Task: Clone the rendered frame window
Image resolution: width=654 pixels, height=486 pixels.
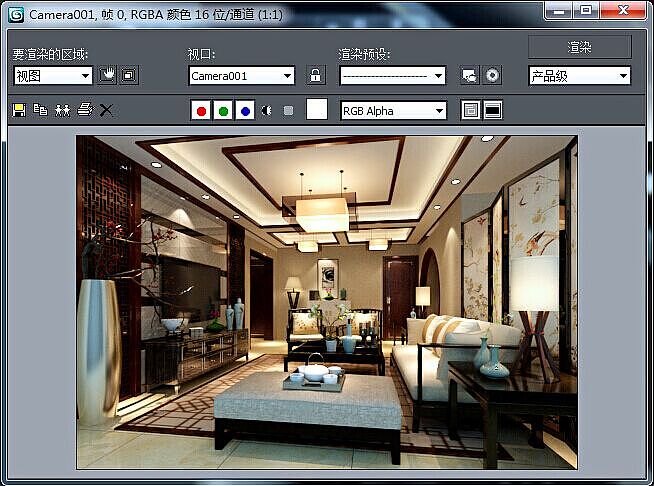Action: pos(63,110)
